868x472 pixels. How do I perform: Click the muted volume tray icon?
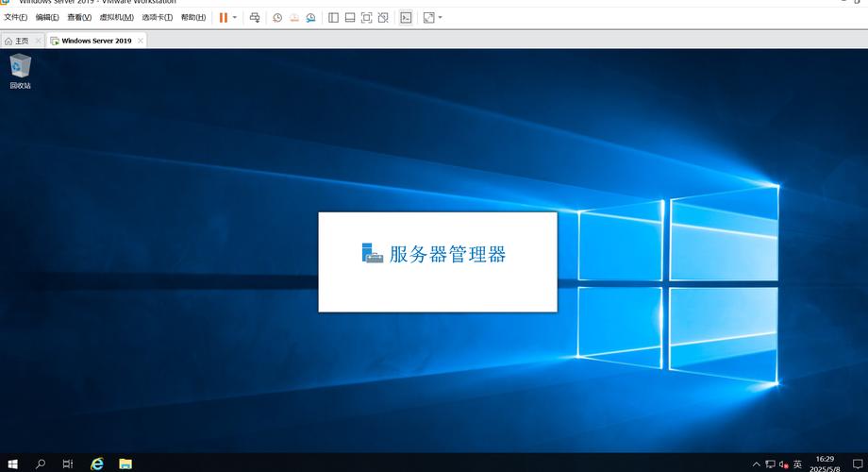click(783, 464)
